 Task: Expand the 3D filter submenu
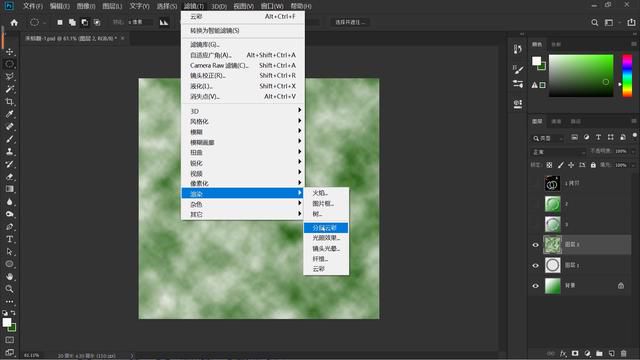(243, 111)
